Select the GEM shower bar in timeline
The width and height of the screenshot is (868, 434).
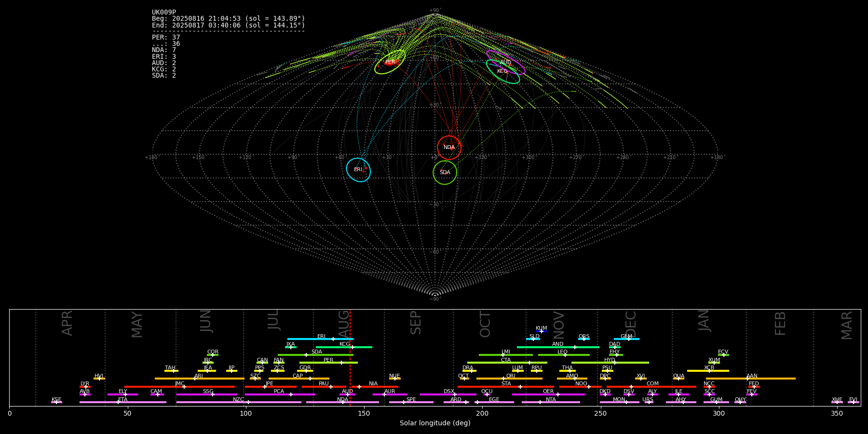(626, 339)
